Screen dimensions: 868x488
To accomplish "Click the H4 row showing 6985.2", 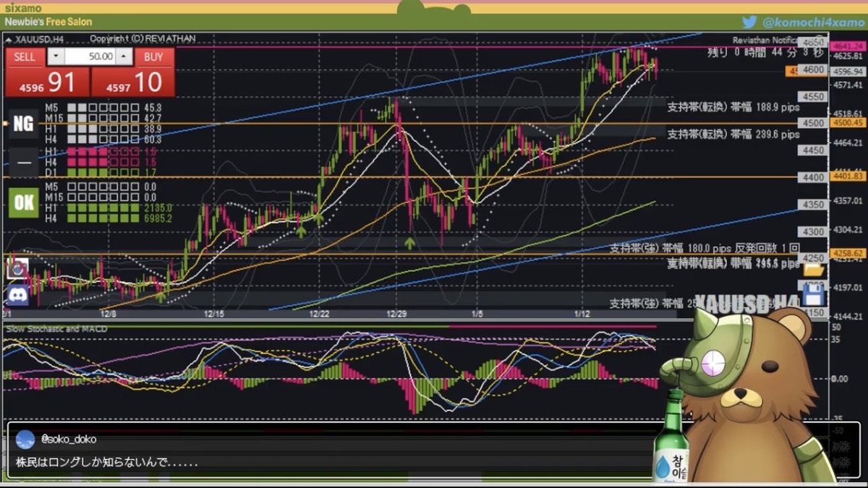I will (x=109, y=218).
